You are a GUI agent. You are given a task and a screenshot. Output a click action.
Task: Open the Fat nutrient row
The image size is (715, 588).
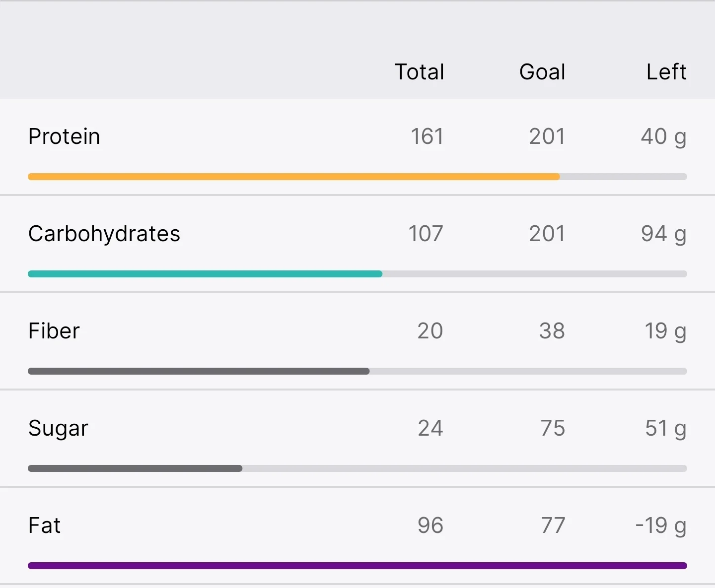click(x=357, y=535)
